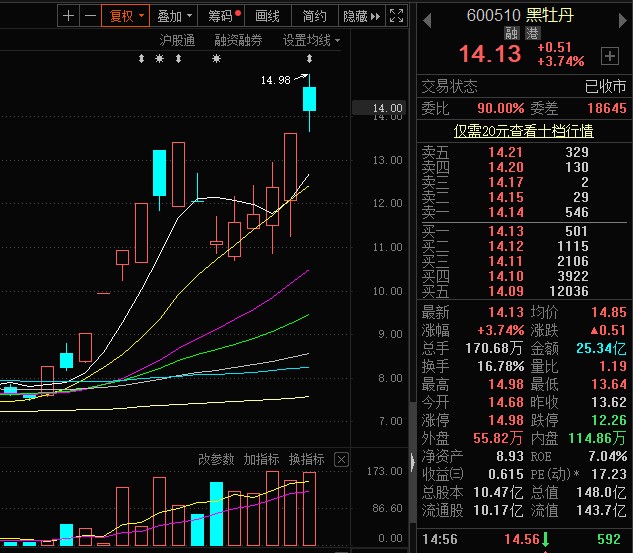Open the 复权 dropdown
The height and width of the screenshot is (553, 633).
pos(126,16)
